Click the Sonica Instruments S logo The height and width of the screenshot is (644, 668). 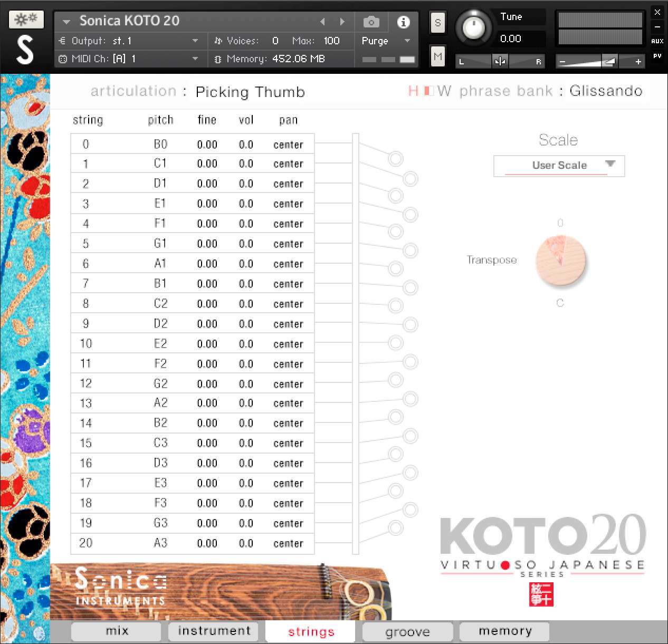tap(25, 49)
